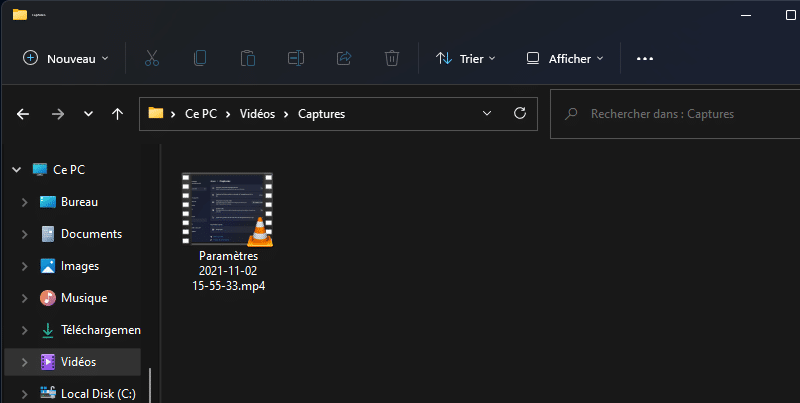Open the three-dot more options menu
Screen dimensions: 800x403
tap(645, 59)
